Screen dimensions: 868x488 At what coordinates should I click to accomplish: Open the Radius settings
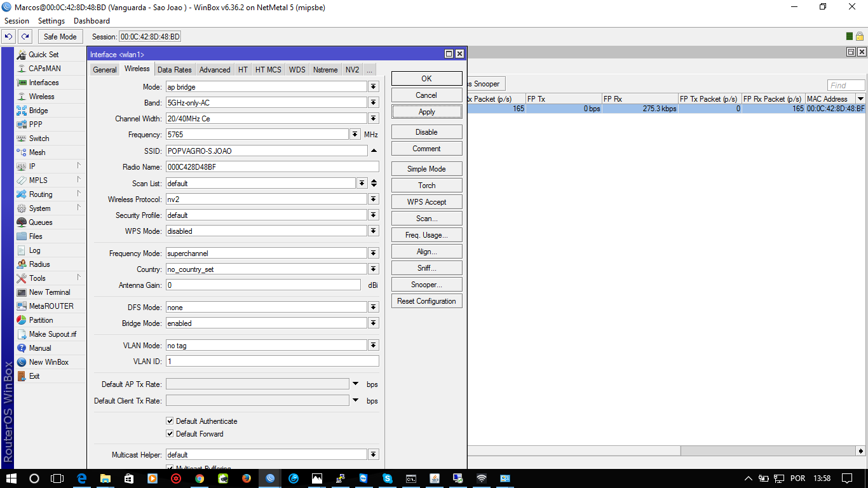coord(39,264)
